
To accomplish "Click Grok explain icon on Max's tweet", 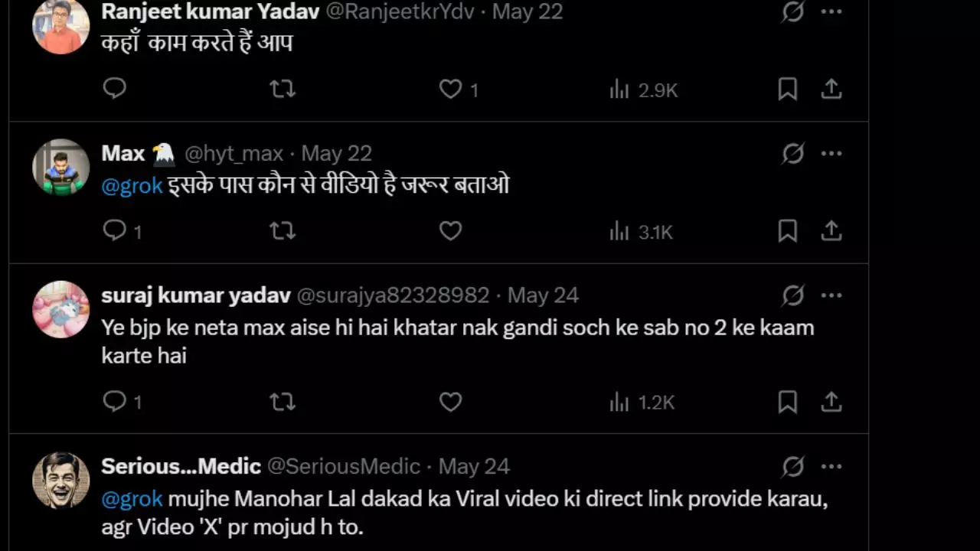I will tap(793, 154).
